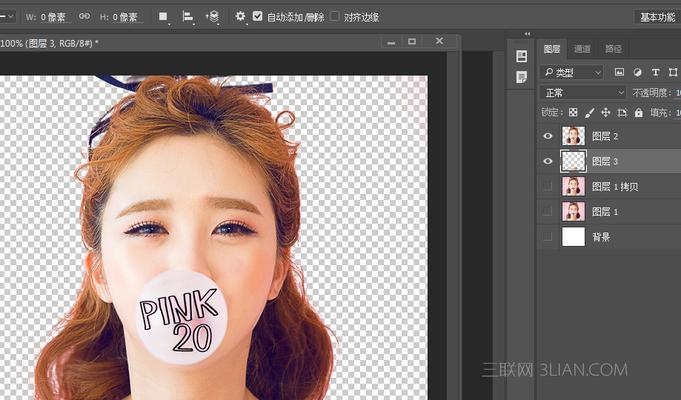Switch to the 路径 tab
Viewport: 681px width, 400px height.
coord(613,49)
